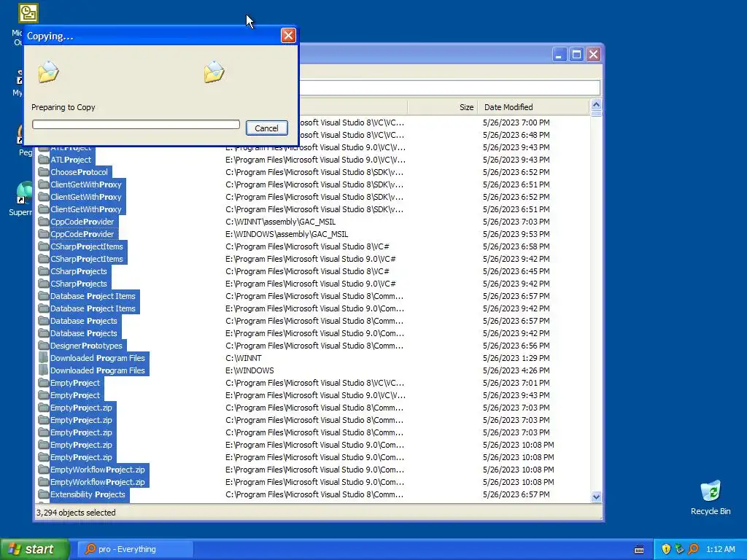Click the source folder icon in Copying dialog

49,72
